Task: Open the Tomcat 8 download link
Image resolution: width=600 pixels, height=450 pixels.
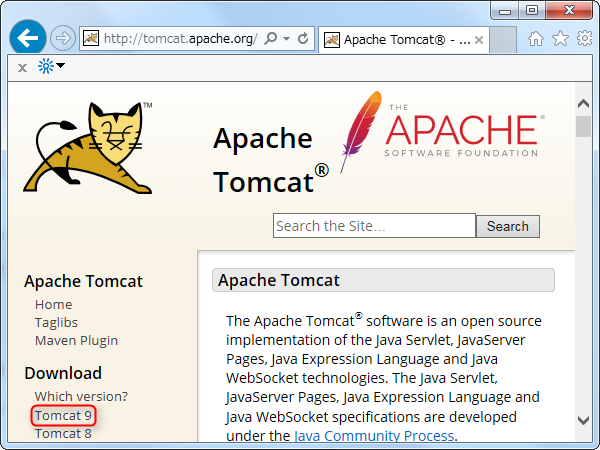Action: (x=63, y=434)
